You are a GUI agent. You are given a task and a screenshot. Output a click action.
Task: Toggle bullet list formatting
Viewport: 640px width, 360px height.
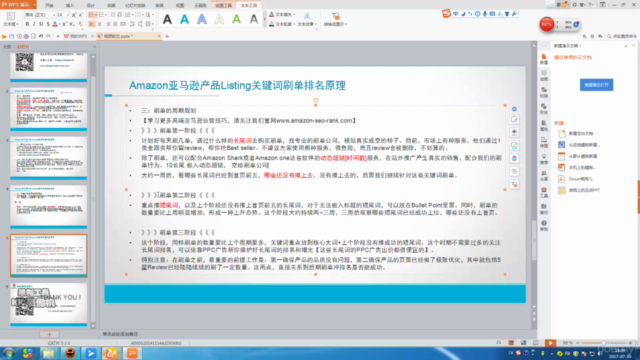91,15
